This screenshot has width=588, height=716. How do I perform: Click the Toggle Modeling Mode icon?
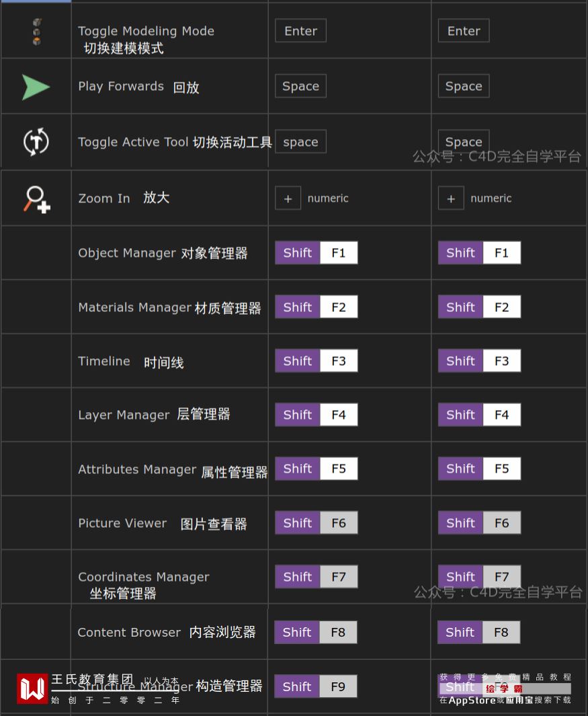point(36,32)
